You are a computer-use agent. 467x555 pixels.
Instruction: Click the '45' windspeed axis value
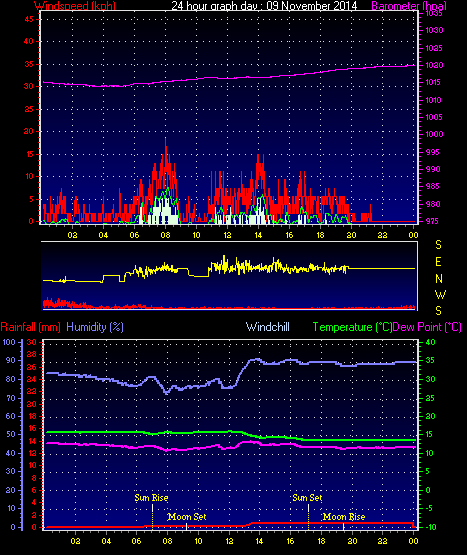pyautogui.click(x=29, y=19)
